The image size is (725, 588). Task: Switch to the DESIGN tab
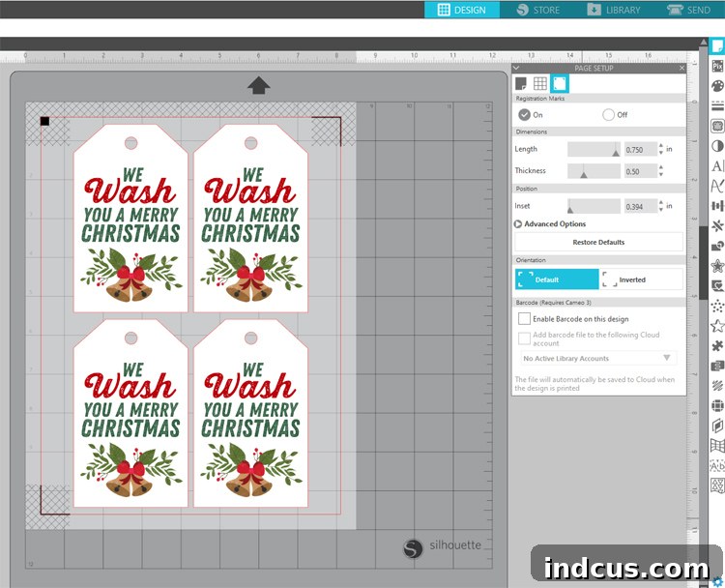point(462,10)
